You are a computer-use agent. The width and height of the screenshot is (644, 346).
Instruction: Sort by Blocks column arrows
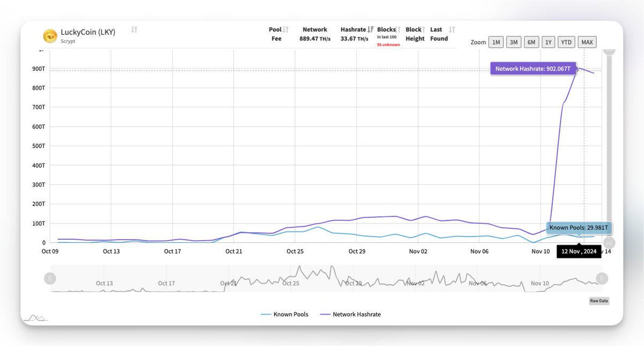pyautogui.click(x=399, y=30)
